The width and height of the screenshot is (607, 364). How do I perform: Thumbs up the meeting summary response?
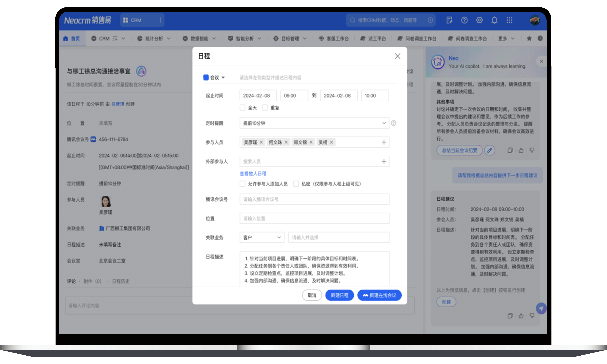point(521,150)
